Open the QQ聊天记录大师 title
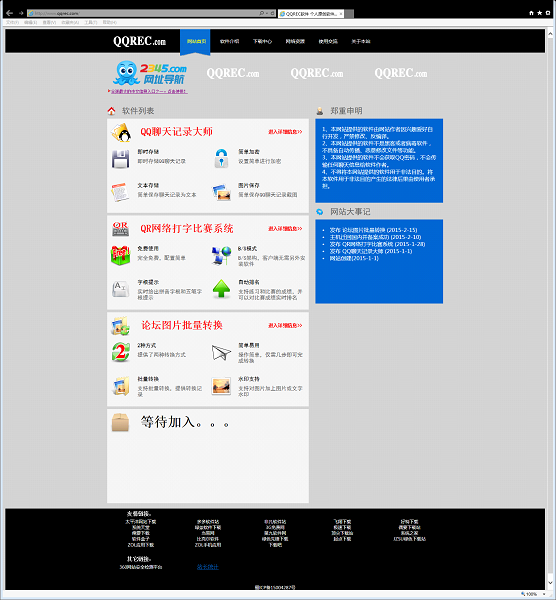The height and width of the screenshot is (600, 556). pyautogui.click(x=176, y=132)
